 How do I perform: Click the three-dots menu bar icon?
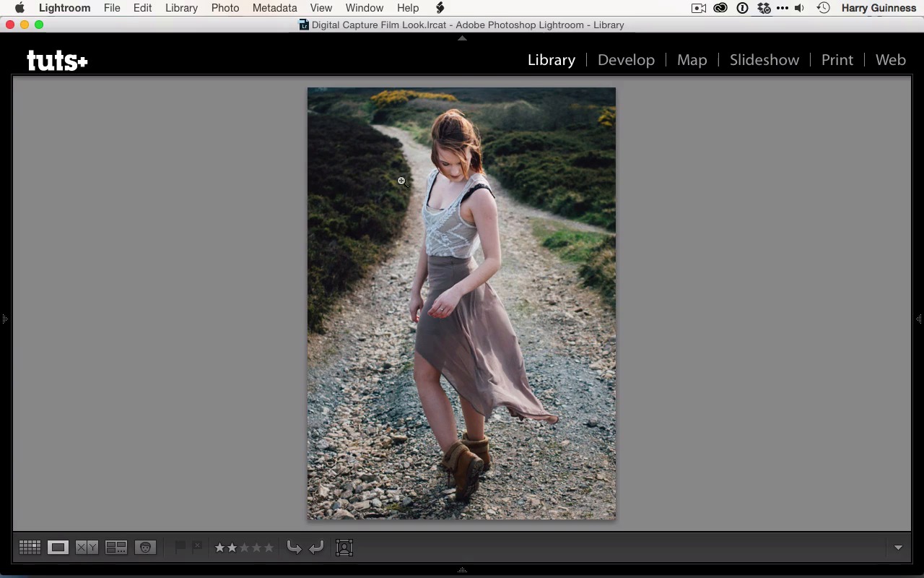coord(783,8)
